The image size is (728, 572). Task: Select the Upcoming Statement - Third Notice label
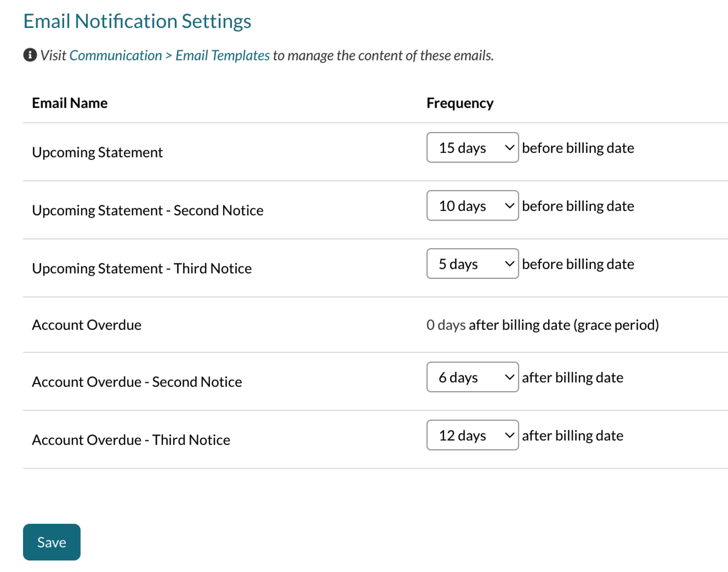point(142,268)
